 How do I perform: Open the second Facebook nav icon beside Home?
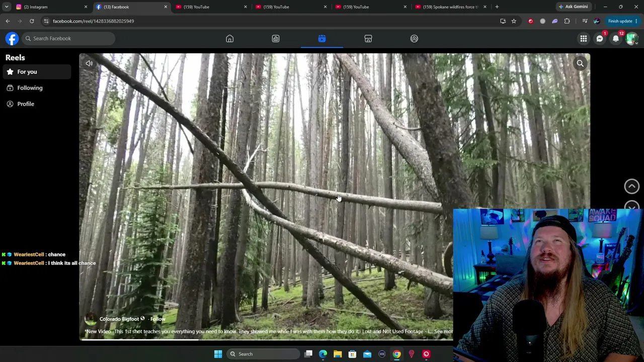coord(276,39)
